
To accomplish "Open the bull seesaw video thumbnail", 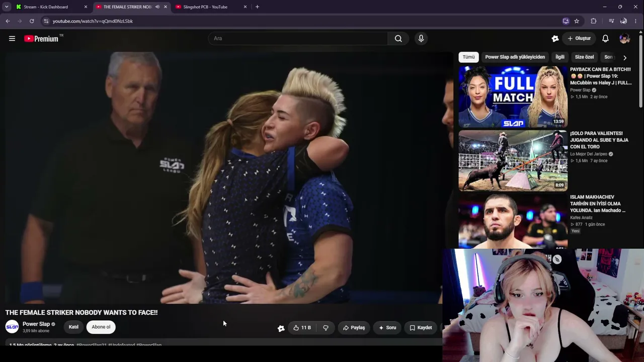I will 513,161.
